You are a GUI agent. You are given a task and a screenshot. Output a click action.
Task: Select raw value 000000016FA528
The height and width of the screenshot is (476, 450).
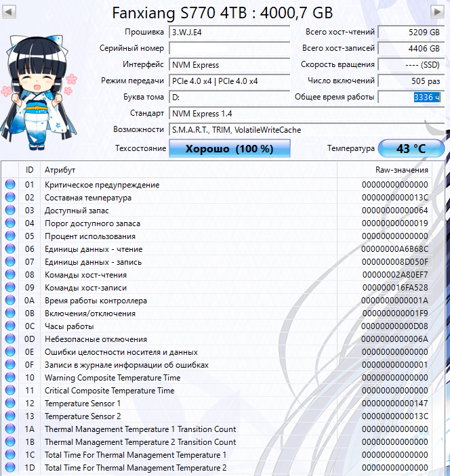pyautogui.click(x=394, y=288)
